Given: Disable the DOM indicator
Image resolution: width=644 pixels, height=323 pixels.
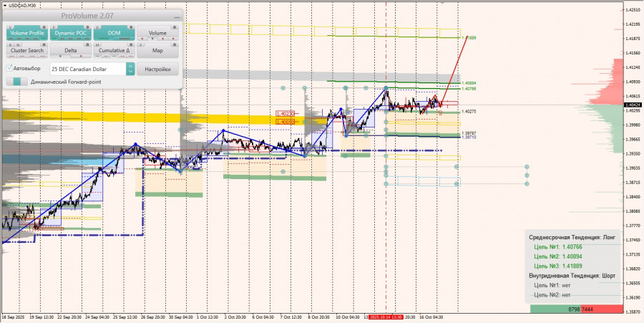Looking at the screenshot, I should pos(114,33).
